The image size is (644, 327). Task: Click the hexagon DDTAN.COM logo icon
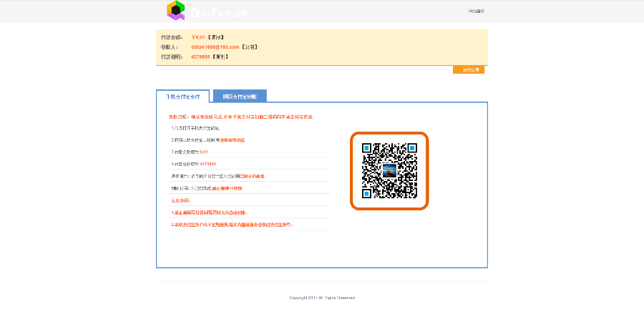176,10
